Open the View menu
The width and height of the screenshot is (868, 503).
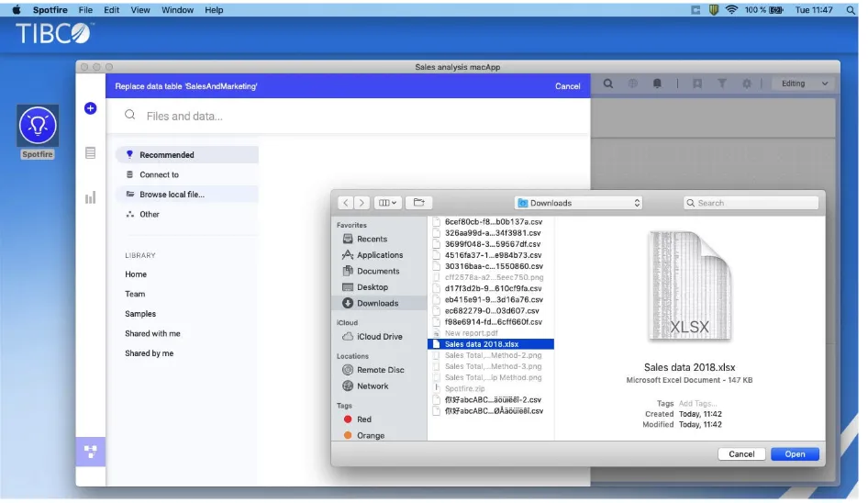[140, 10]
